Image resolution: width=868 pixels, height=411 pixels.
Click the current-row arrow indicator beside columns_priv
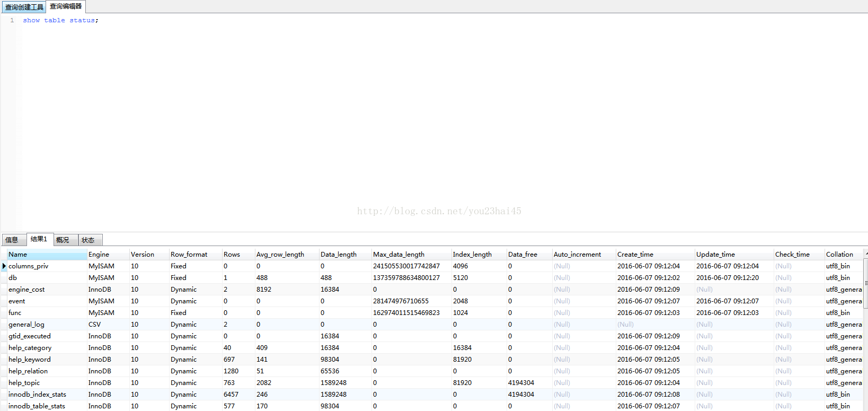[4, 266]
